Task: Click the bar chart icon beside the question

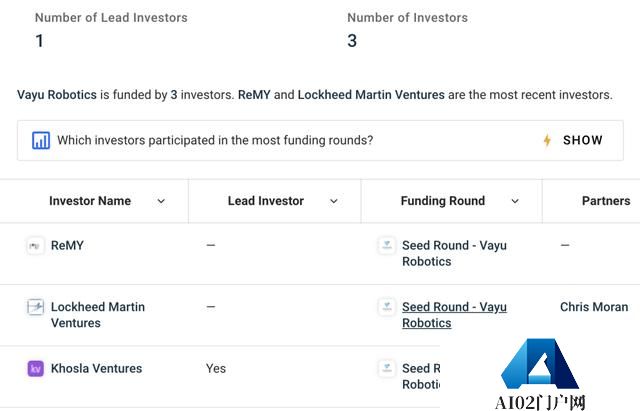Action: (41, 140)
